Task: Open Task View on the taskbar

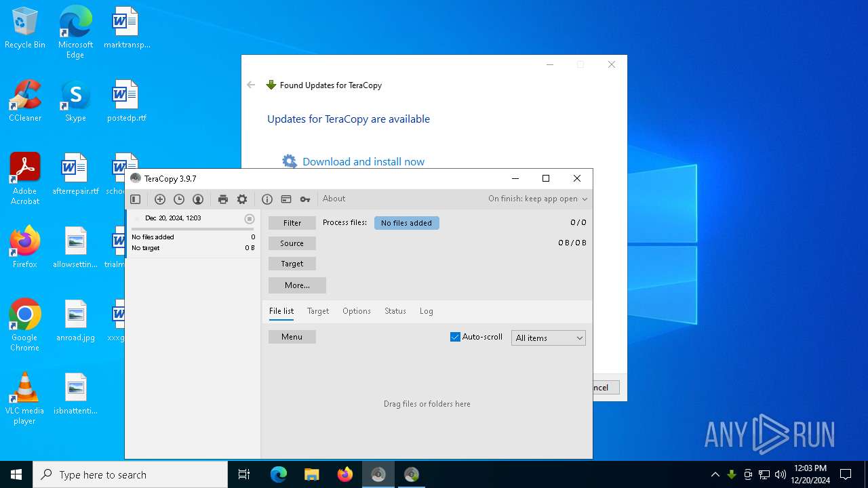Action: [244, 474]
